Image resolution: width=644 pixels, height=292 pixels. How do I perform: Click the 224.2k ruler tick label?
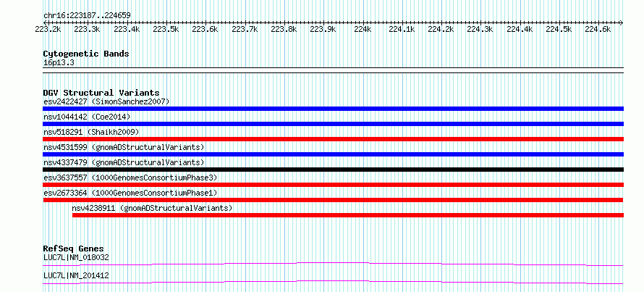pyautogui.click(x=441, y=29)
